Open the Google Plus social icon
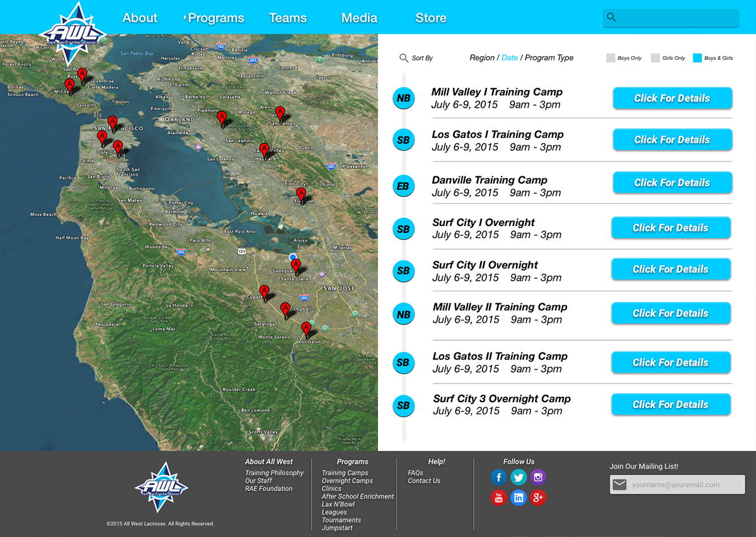This screenshot has height=537, width=756. (538, 498)
